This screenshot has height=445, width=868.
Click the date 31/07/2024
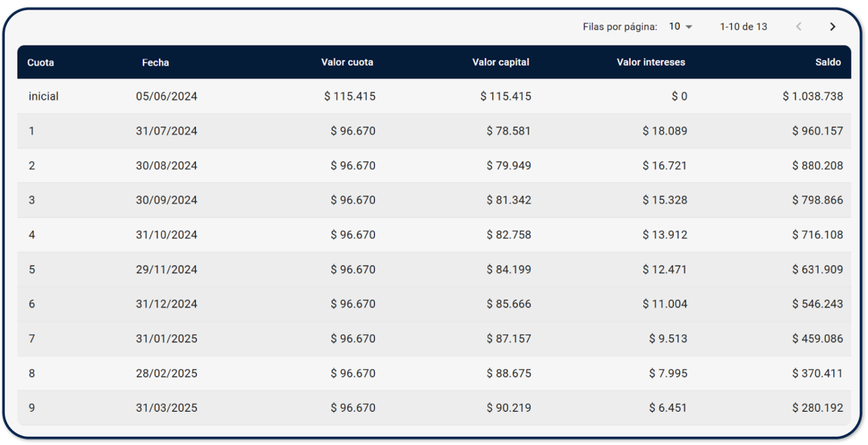point(166,132)
